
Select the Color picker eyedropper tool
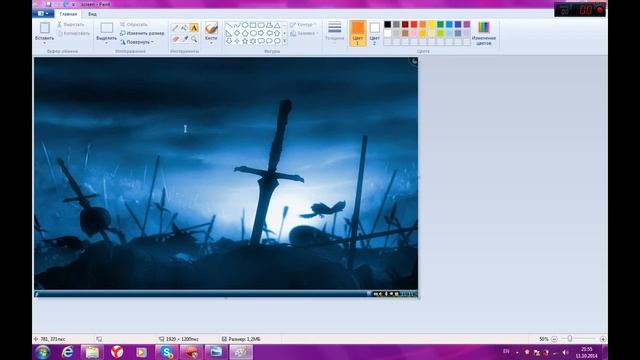point(184,39)
